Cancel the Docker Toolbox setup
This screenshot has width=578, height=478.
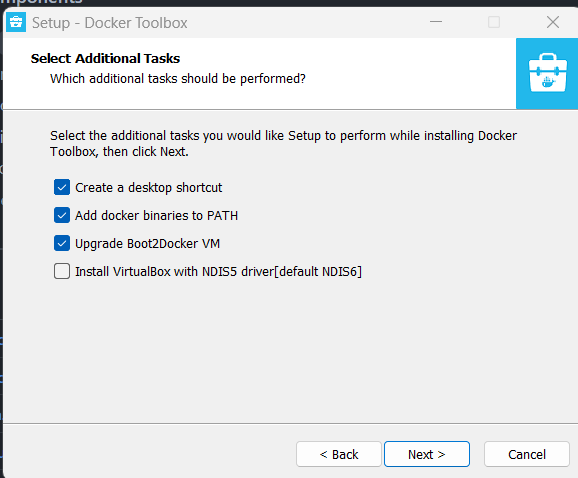(527, 454)
